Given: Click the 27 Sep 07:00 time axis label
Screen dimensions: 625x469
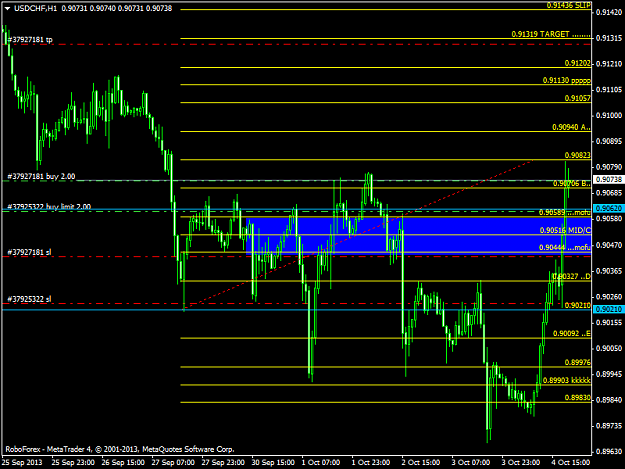Looking at the screenshot, I should click(x=173, y=463).
